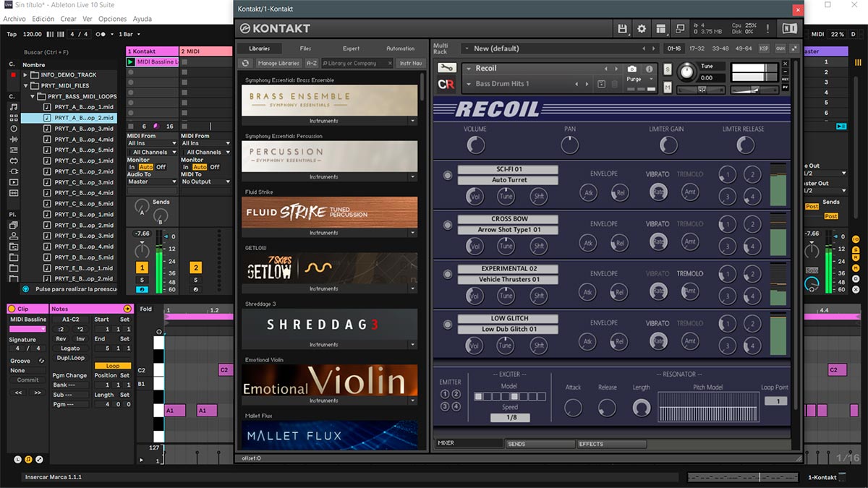Click the Kontakt rack minimize-all arrows icon
Viewport: 868px width, 488px height.
pyautogui.click(x=794, y=48)
